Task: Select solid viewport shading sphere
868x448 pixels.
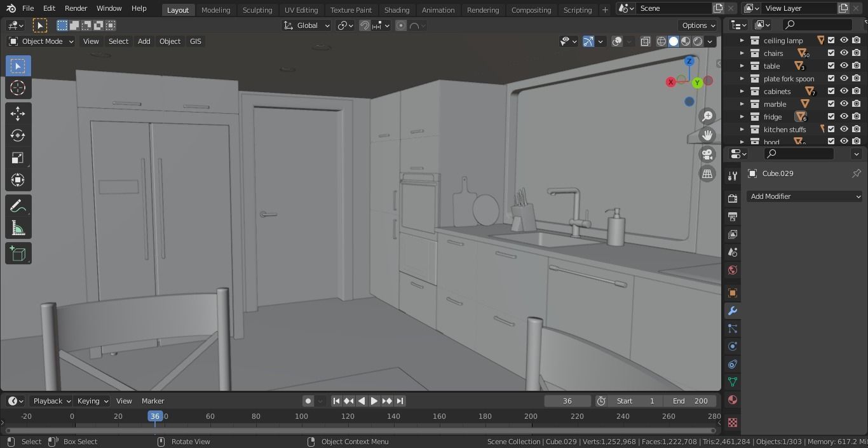Action: click(674, 41)
